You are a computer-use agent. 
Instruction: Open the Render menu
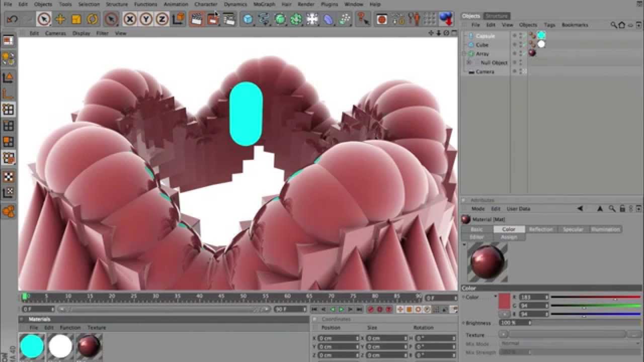tap(306, 4)
